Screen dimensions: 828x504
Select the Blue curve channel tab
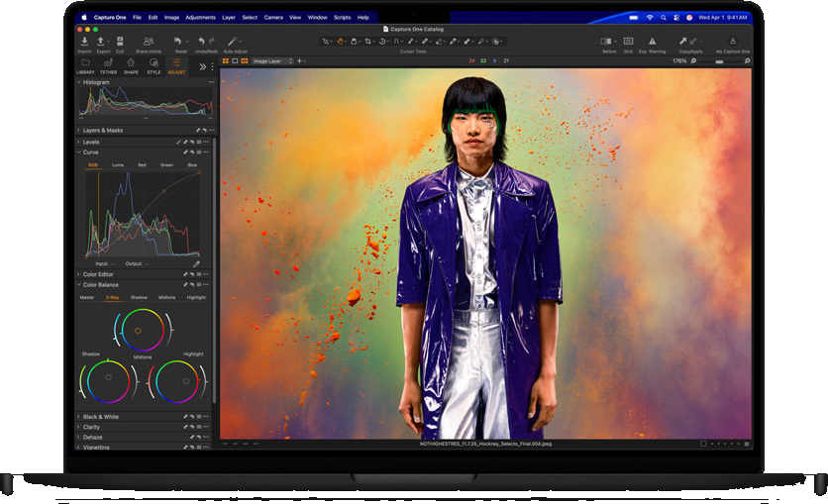pyautogui.click(x=192, y=165)
